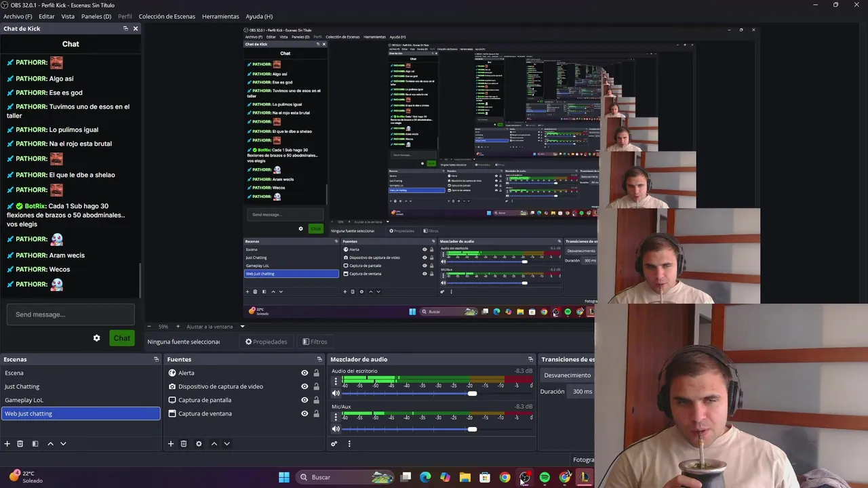Open Microsoft Edge from taskbar
Viewport: 868px width, 488px height.
425,477
